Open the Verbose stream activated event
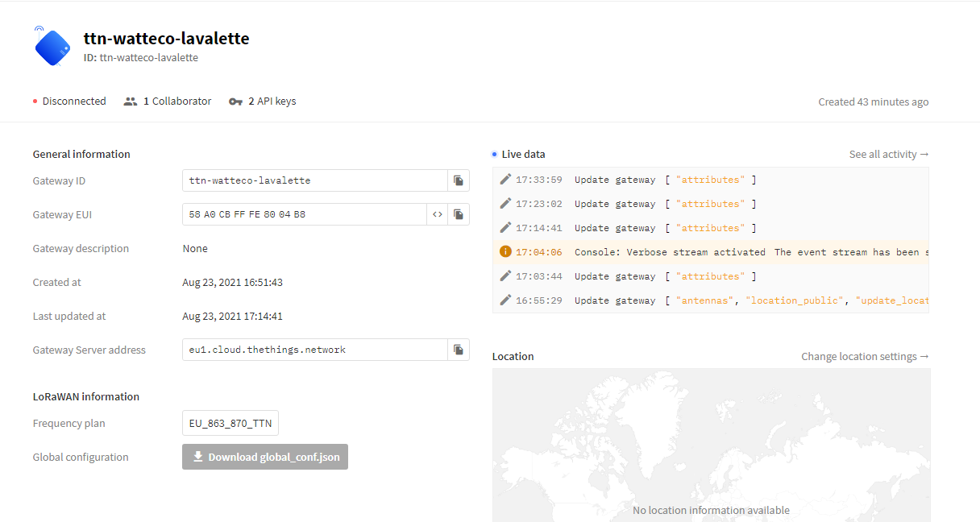 711,252
